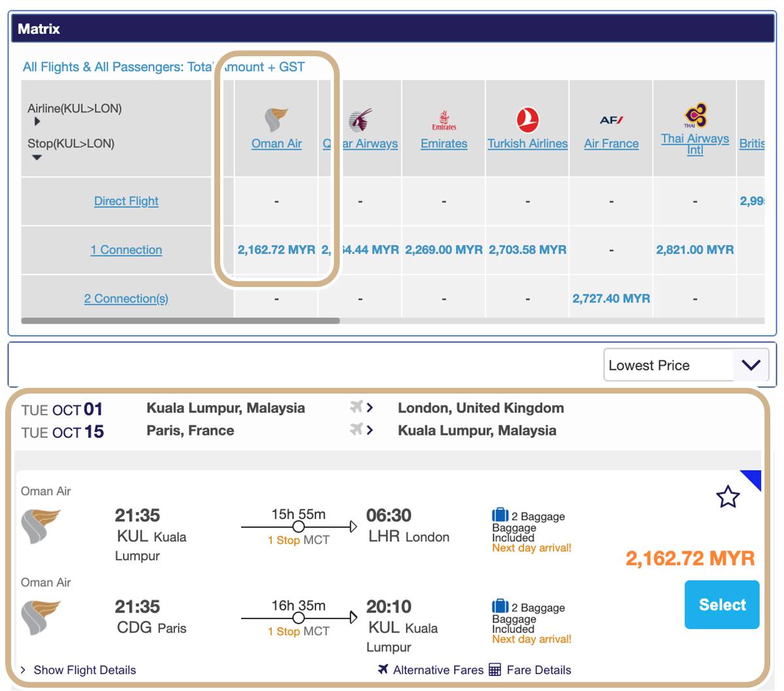Click the Qatar Airways logo in matrix
The image size is (784, 691).
[x=360, y=120]
